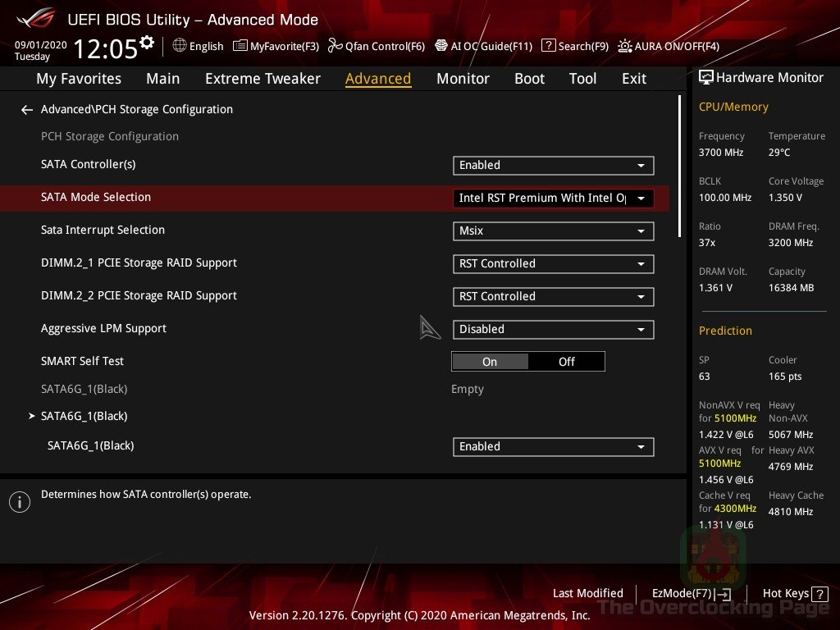
Task: Open the Sata Interrupt Selection dropdown
Action: coord(553,231)
